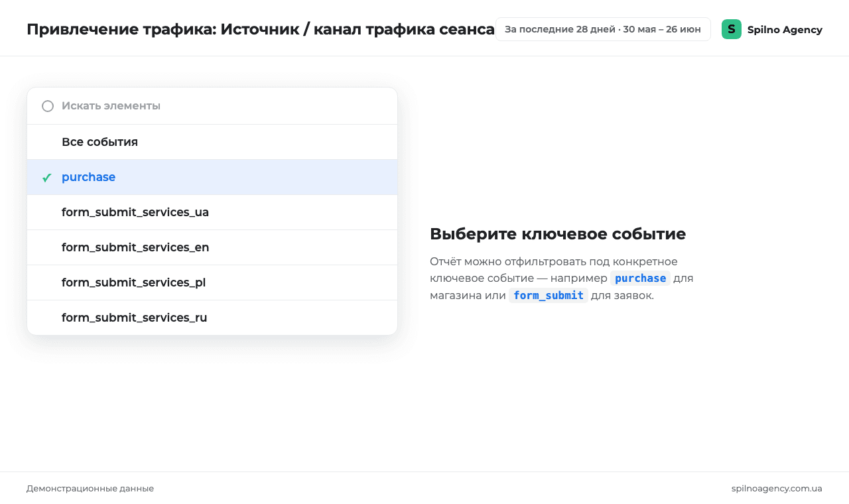The height and width of the screenshot is (504, 849).
Task: Select the "Все события" option
Action: coord(212,142)
